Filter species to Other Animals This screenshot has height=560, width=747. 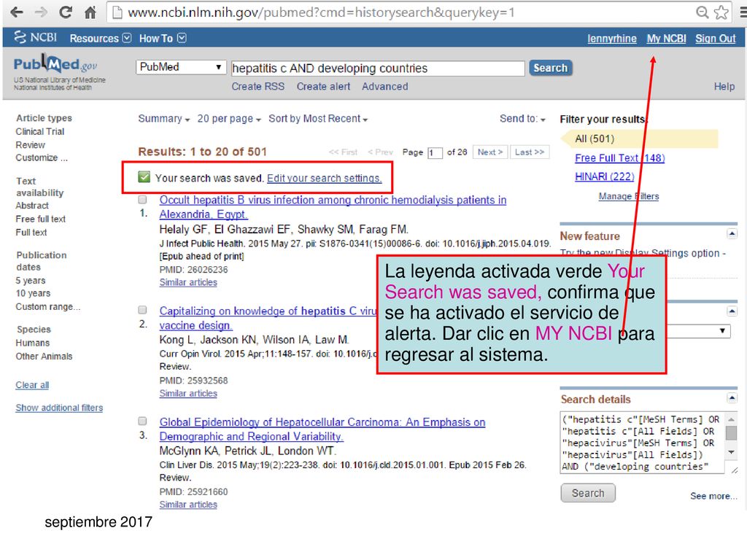coord(44,356)
